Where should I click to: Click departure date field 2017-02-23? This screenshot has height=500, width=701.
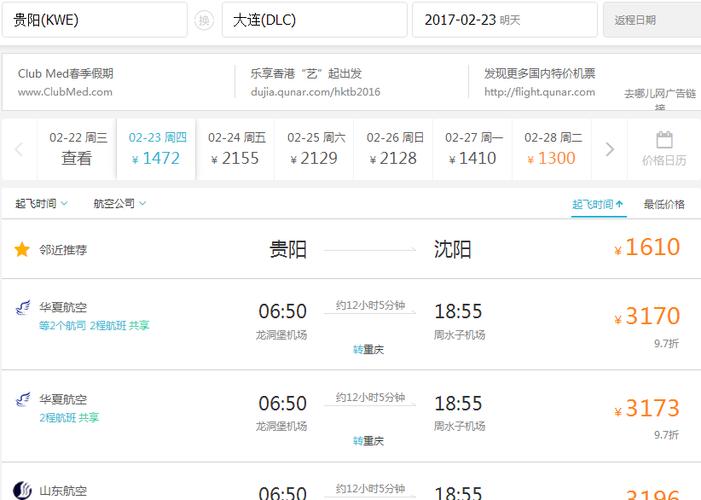(505, 20)
